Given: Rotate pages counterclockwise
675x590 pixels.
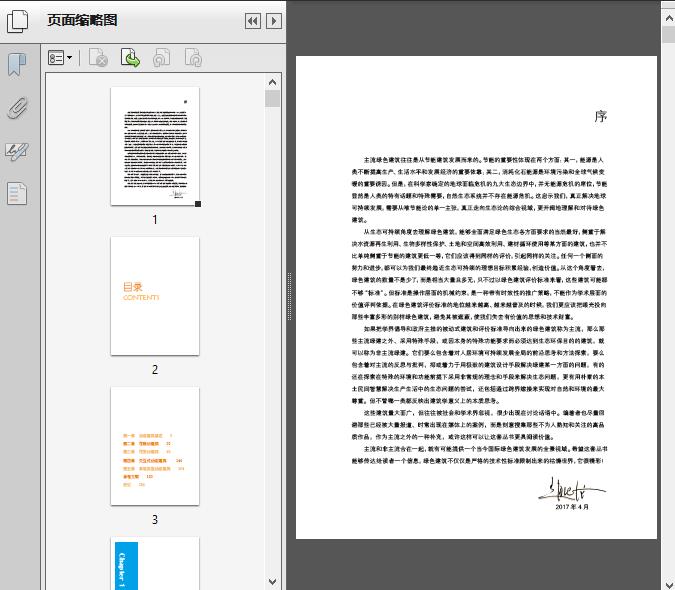Looking at the screenshot, I should (161, 58).
